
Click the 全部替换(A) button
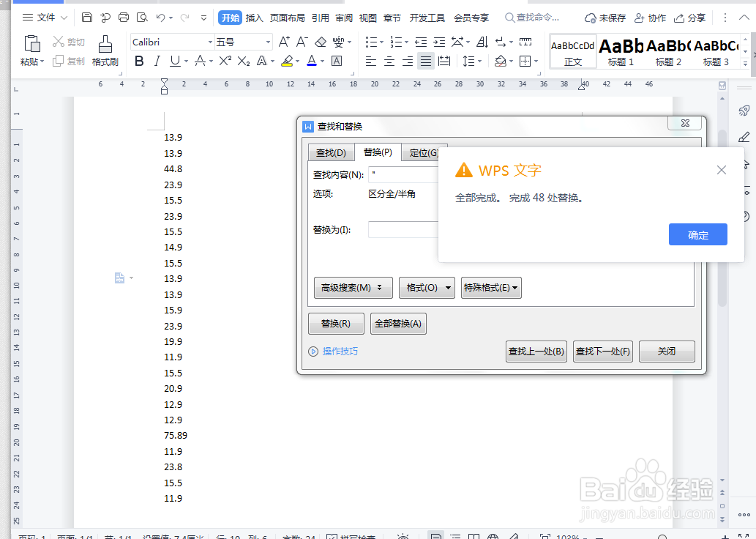pos(398,323)
